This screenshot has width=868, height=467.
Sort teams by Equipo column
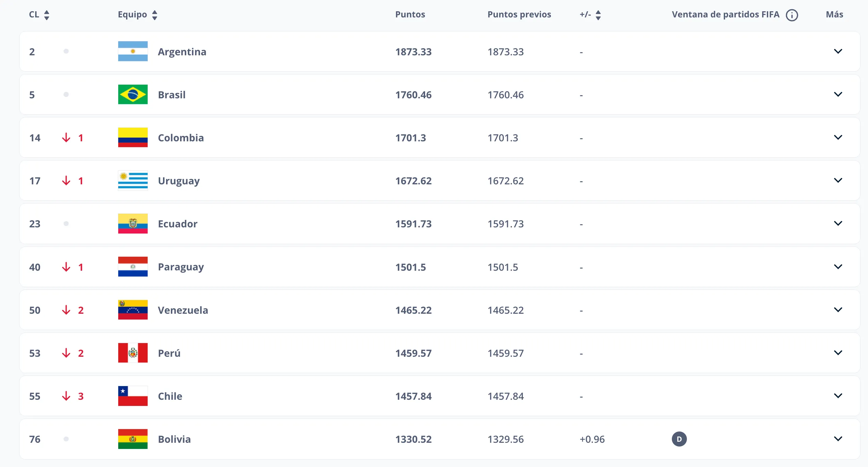click(154, 14)
